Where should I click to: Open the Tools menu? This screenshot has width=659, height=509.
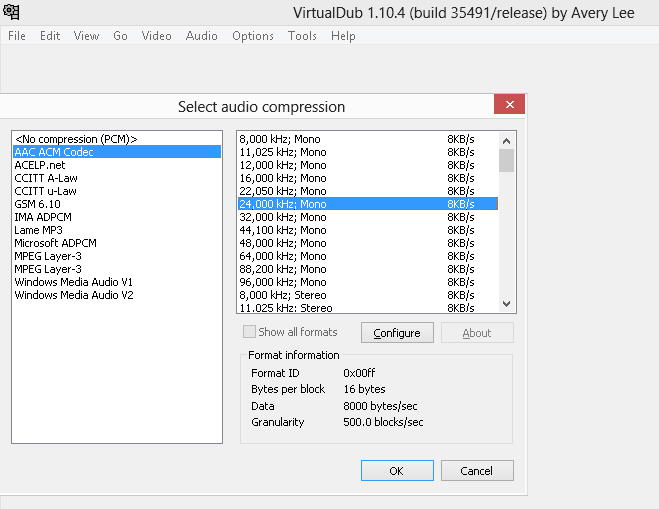(302, 35)
